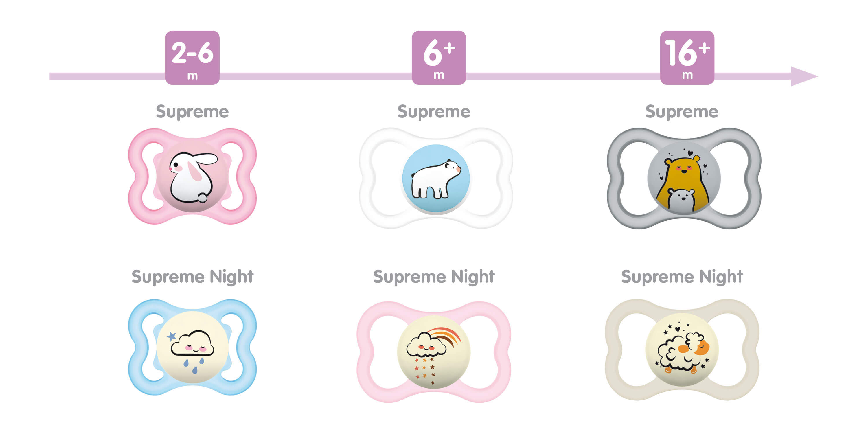
Task: Click the beige sheep night pacifier
Action: [682, 350]
